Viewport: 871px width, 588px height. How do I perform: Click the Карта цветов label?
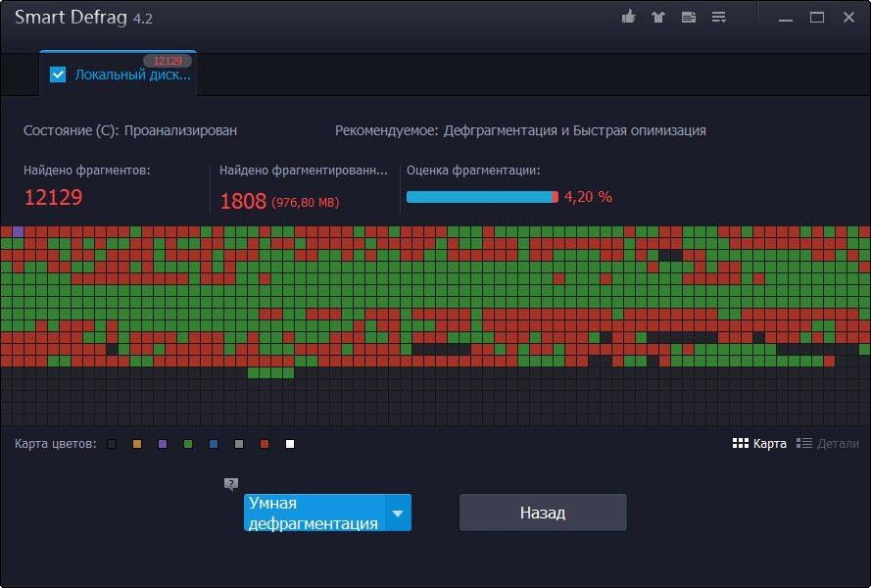(56, 444)
